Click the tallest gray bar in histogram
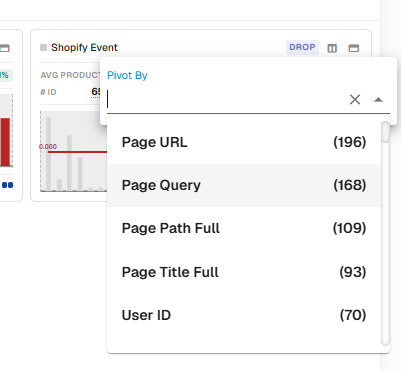 point(49,154)
